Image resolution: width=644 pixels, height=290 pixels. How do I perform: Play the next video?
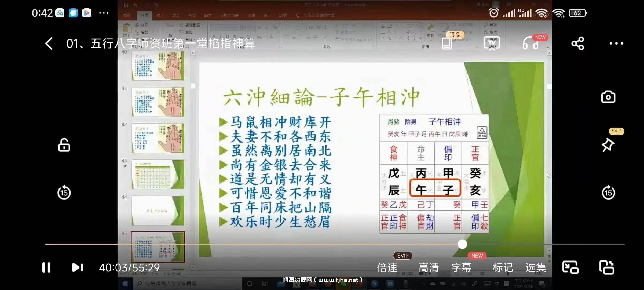point(78,267)
